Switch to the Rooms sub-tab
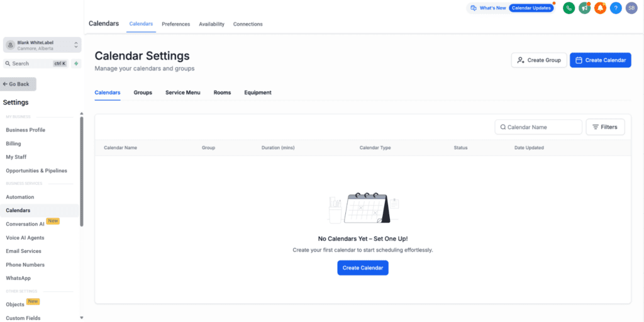Image resolution: width=644 pixels, height=322 pixels. click(222, 93)
